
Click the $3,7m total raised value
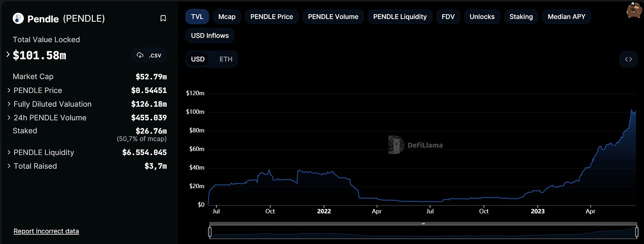[x=156, y=166]
